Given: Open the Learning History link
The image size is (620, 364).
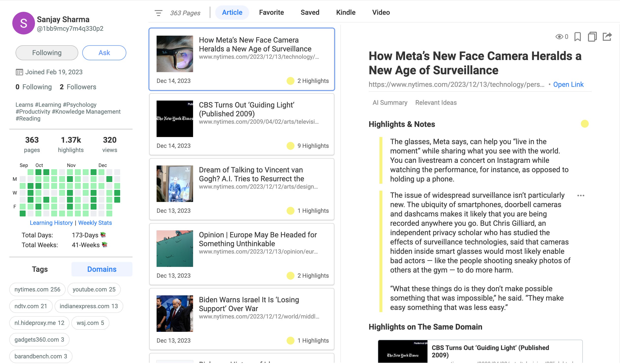Looking at the screenshot, I should pos(51,223).
